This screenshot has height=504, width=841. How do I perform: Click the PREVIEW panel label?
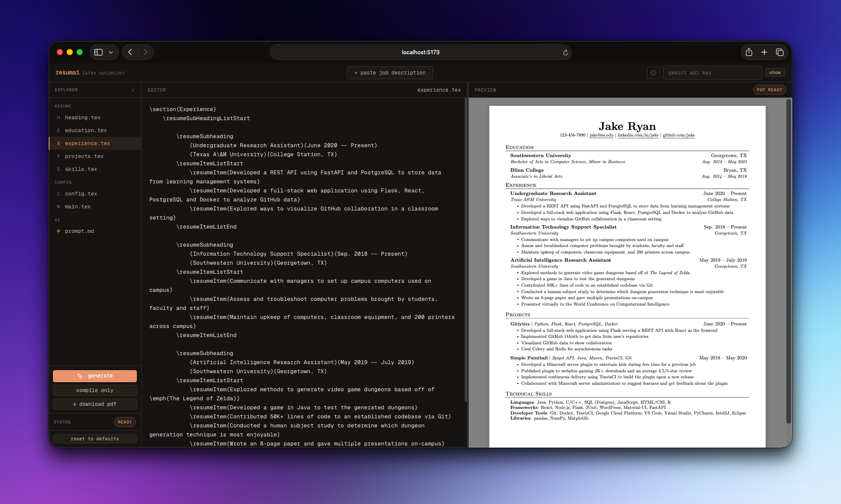[x=485, y=90]
